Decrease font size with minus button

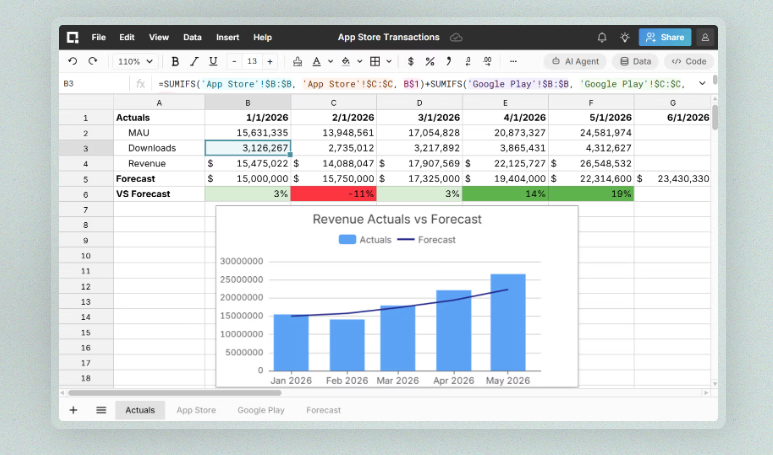click(x=234, y=62)
